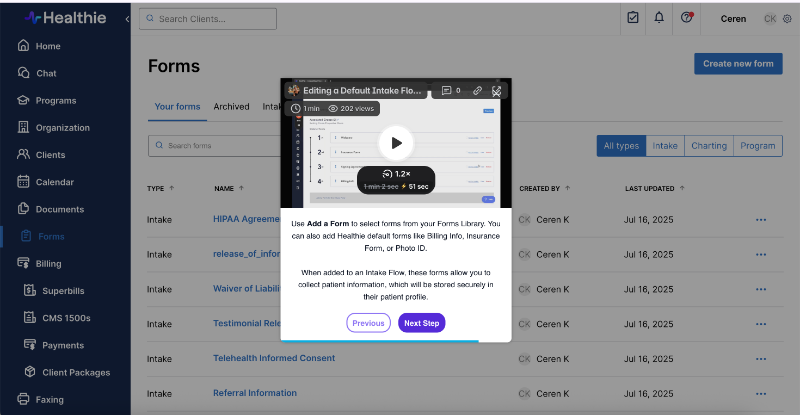
Task: Open Telehealth Informed Consent form
Action: 274,358
